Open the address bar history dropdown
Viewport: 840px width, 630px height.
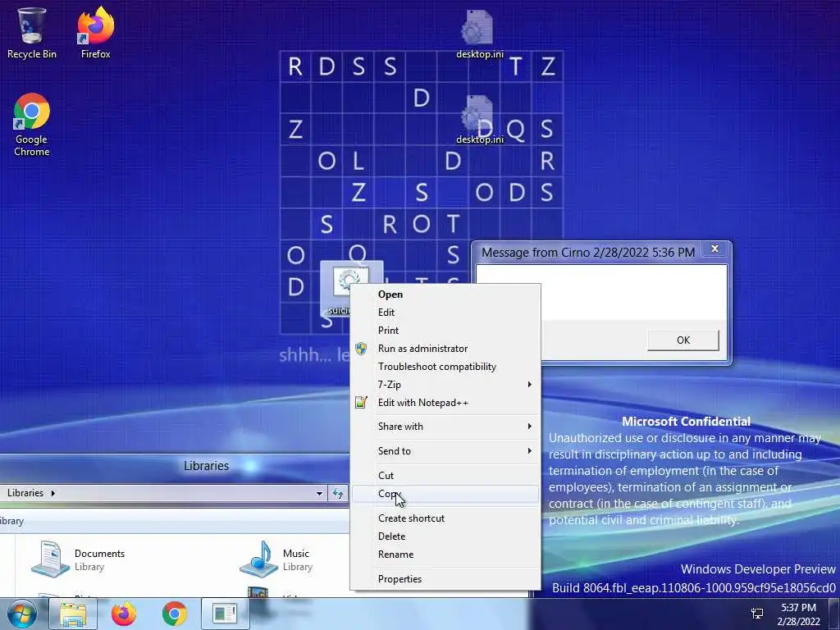[x=319, y=493]
